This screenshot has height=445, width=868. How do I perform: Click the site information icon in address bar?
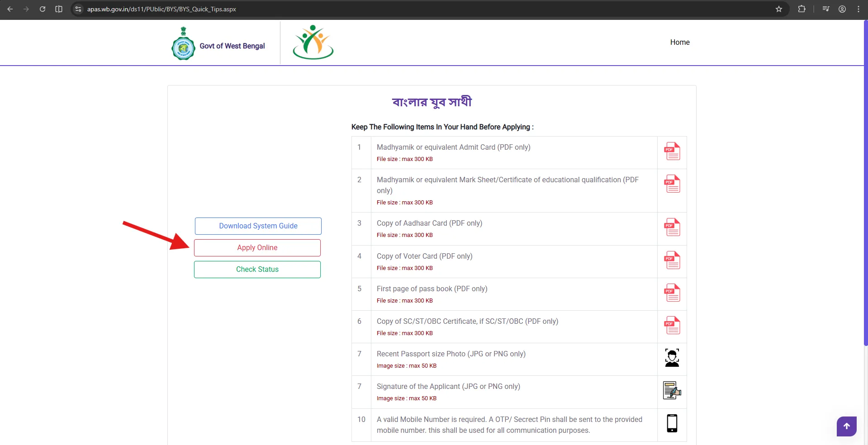78,9
